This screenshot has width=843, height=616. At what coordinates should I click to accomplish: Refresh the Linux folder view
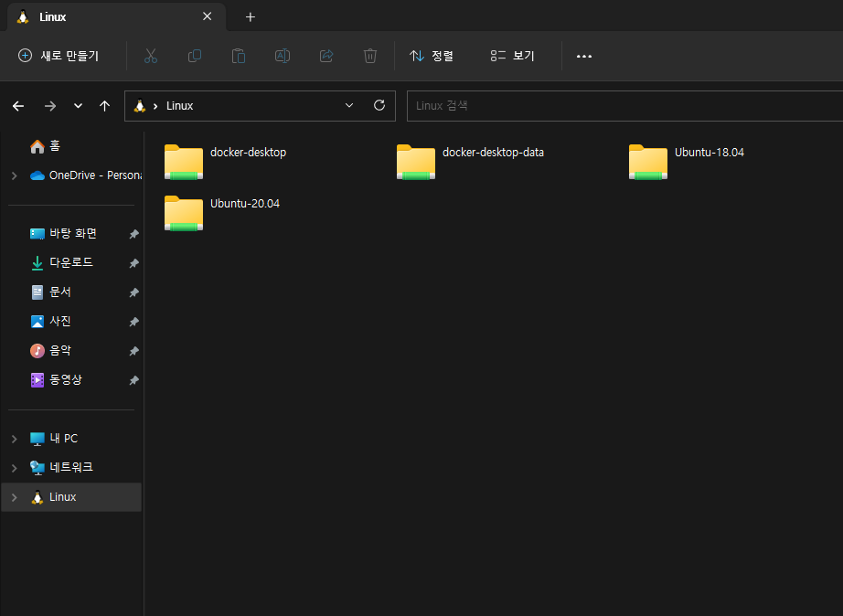coord(379,106)
